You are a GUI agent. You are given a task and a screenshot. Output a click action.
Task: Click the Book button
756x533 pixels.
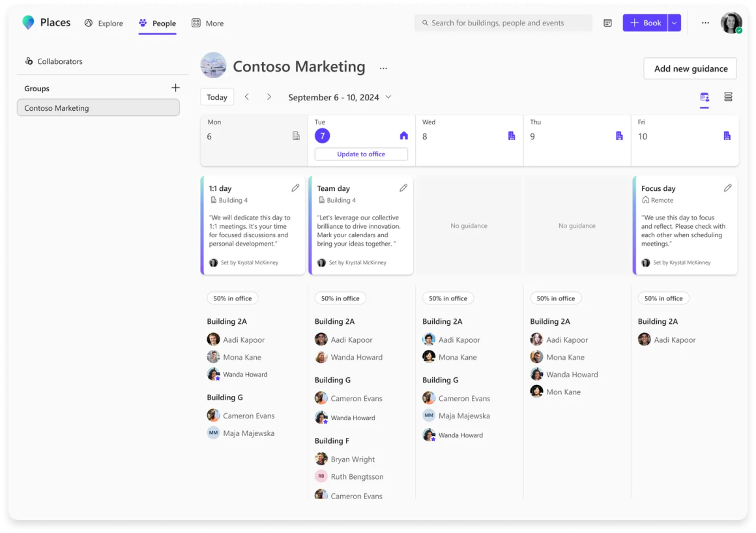click(x=645, y=23)
